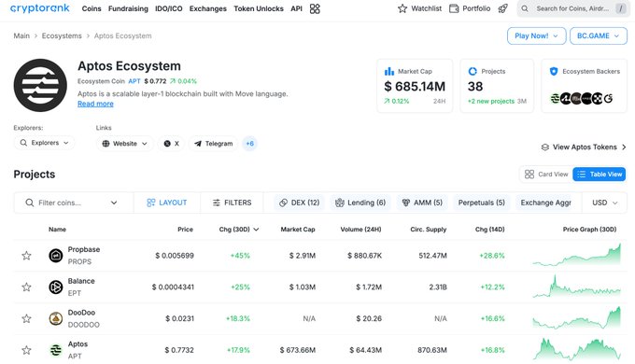Click the Watchlist star icon in header

[x=402, y=8]
